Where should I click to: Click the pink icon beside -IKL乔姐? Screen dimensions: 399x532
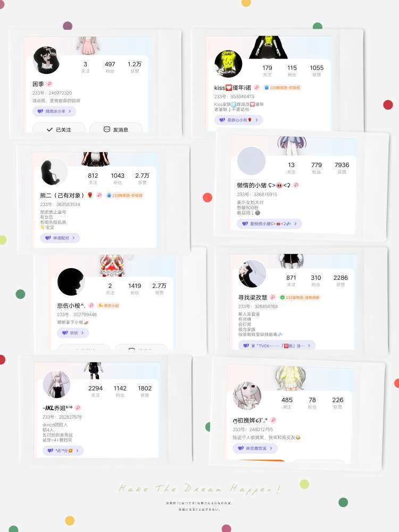[x=78, y=408]
